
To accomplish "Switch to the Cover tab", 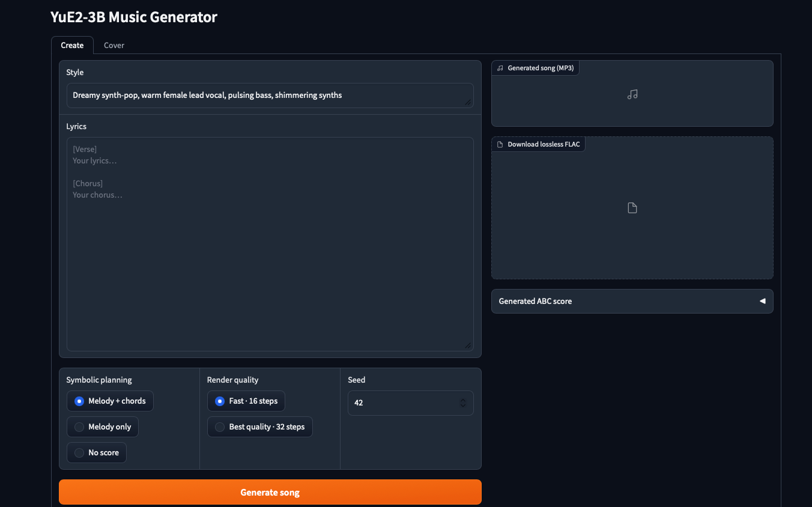I will point(114,45).
